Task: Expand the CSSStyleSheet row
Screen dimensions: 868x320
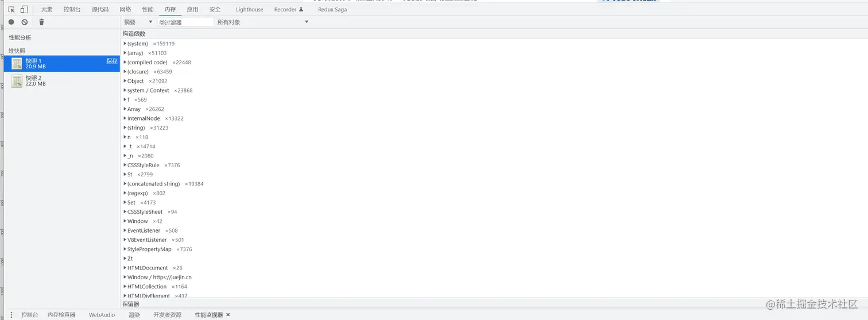Action: pyautogui.click(x=125, y=212)
